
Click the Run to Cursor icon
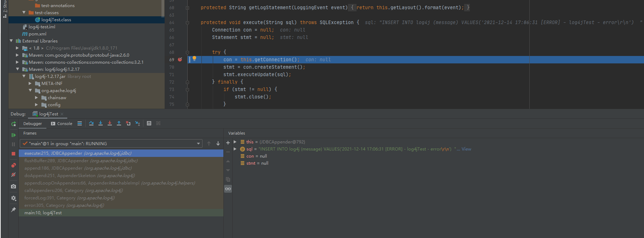tap(137, 123)
